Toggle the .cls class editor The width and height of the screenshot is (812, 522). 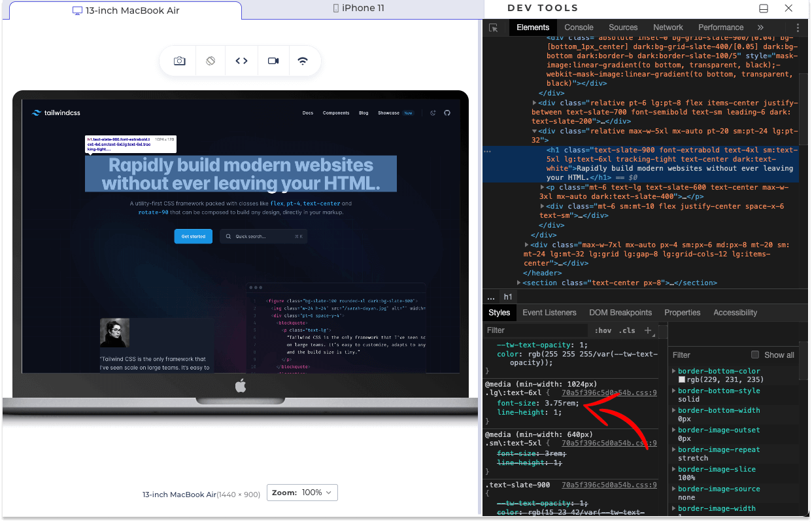626,330
